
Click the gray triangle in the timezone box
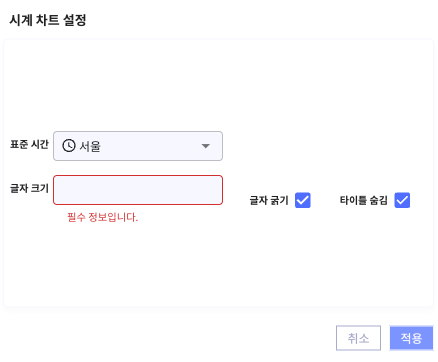[x=206, y=146]
